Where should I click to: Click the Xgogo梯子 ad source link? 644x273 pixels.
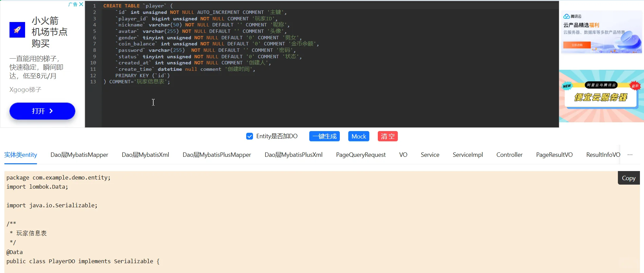point(25,90)
